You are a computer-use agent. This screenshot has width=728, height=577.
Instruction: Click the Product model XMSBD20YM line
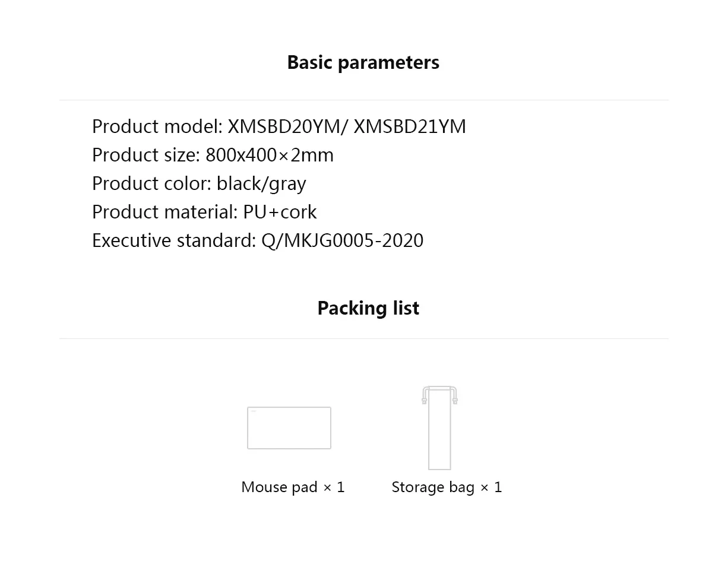click(x=278, y=126)
